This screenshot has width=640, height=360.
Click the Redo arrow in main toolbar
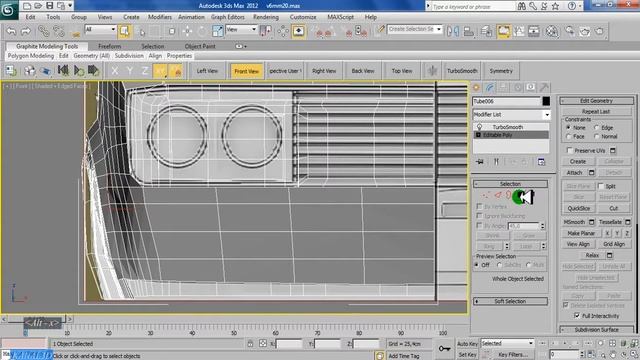tap(25, 31)
